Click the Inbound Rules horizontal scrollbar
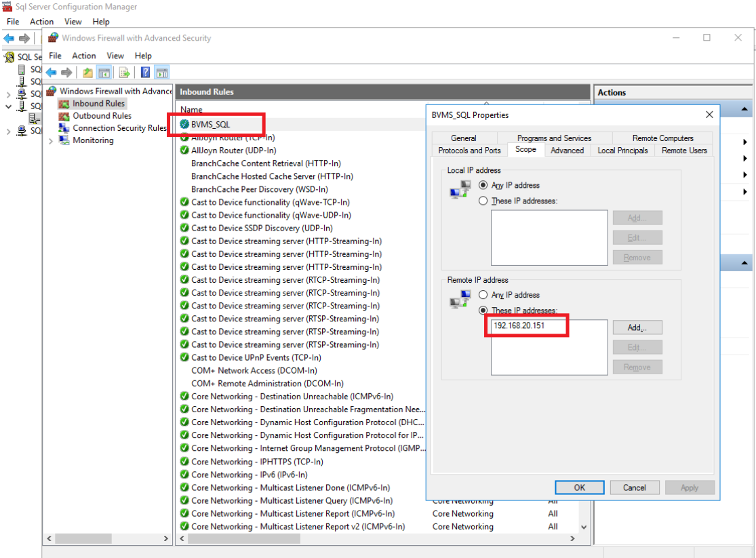 tap(373, 539)
